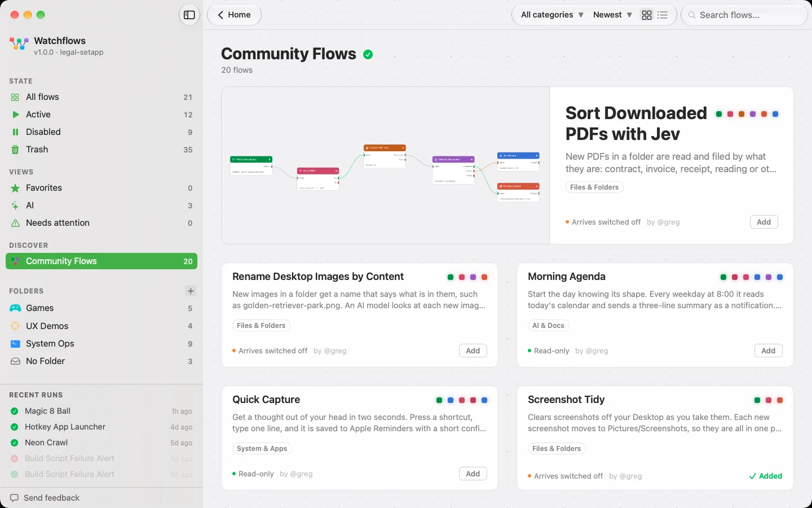812x508 pixels.
Task: Open the Newest sort dropdown
Action: tap(612, 15)
